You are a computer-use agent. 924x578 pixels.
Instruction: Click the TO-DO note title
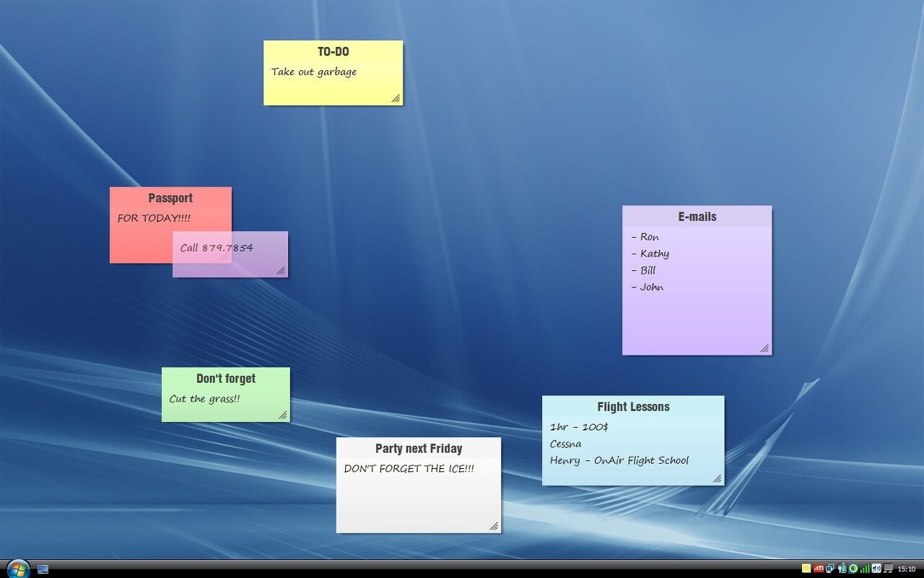(334, 52)
